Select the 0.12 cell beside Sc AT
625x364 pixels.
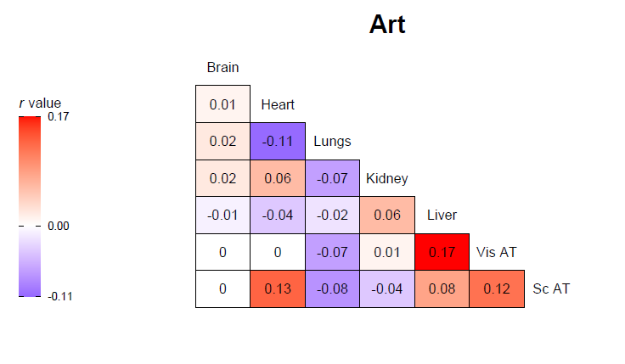point(497,289)
